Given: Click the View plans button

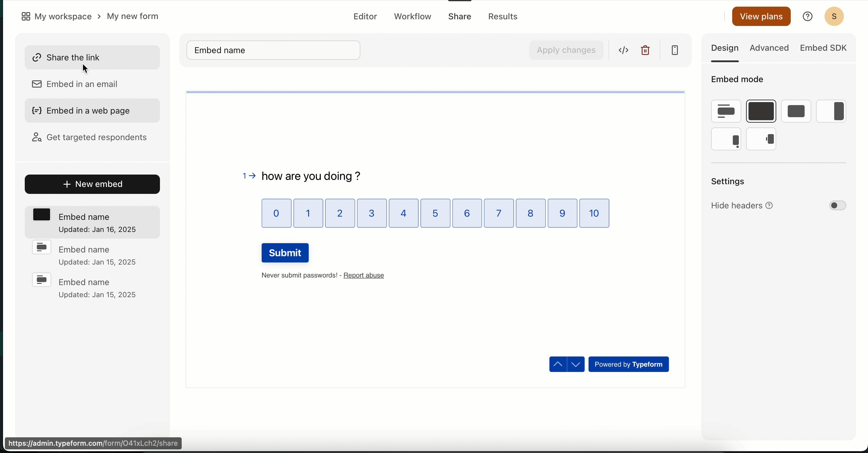Looking at the screenshot, I should (761, 16).
